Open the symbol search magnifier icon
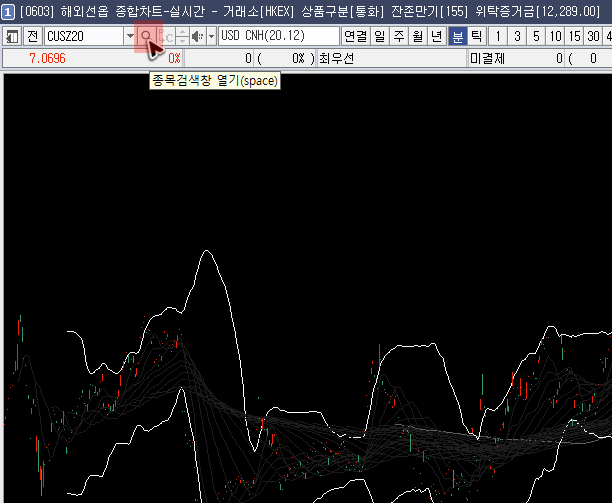 tap(146, 37)
